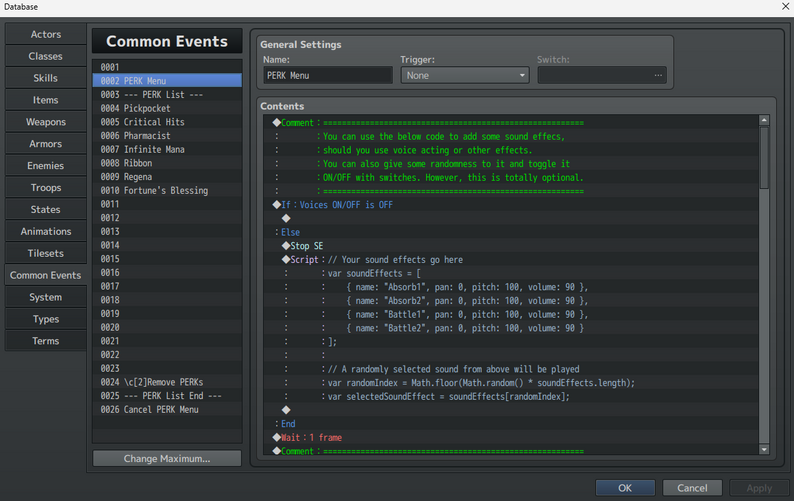
Task: Open the Animations tab
Action: point(46,231)
